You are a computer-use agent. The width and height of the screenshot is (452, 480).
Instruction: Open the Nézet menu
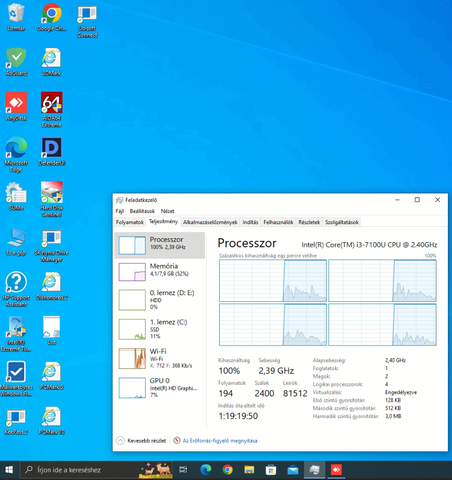click(167, 211)
